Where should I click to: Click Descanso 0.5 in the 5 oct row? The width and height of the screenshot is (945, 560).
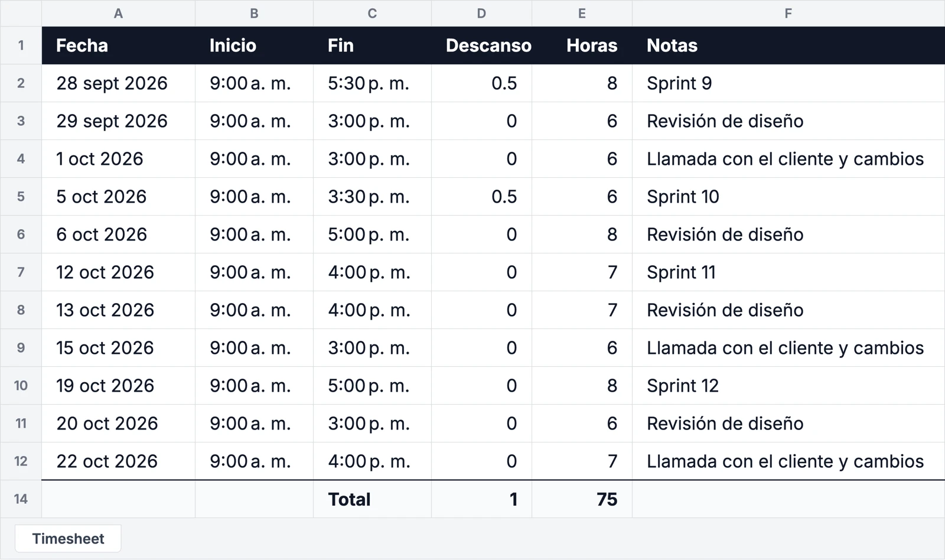click(481, 197)
